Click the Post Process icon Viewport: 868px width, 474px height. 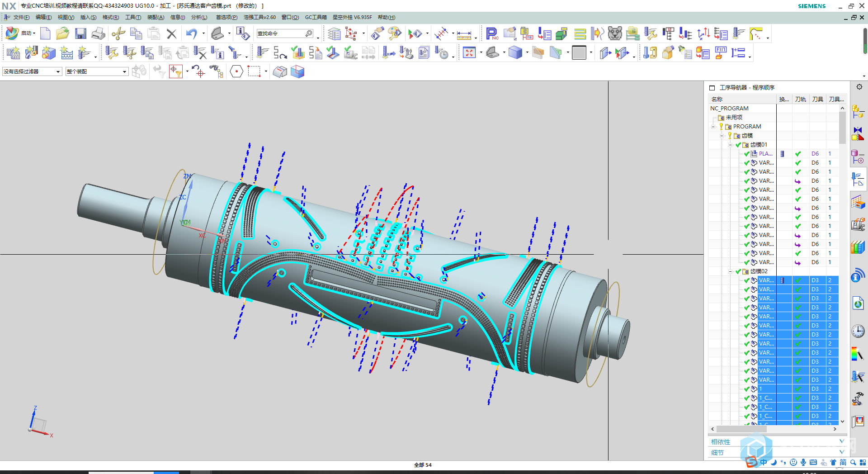point(406,53)
